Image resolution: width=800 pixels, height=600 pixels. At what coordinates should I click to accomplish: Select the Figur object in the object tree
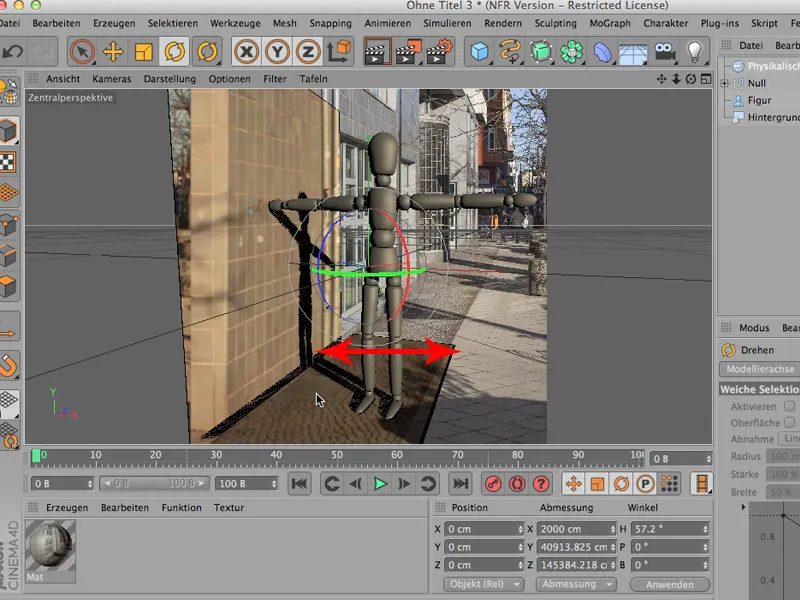point(759,101)
